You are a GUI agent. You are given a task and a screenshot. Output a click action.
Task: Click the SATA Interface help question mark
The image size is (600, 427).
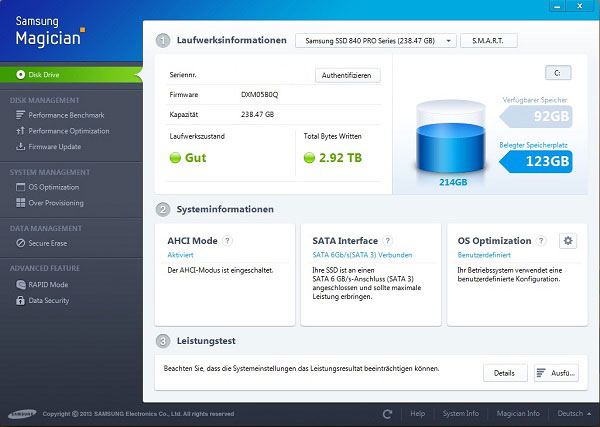[x=388, y=241]
